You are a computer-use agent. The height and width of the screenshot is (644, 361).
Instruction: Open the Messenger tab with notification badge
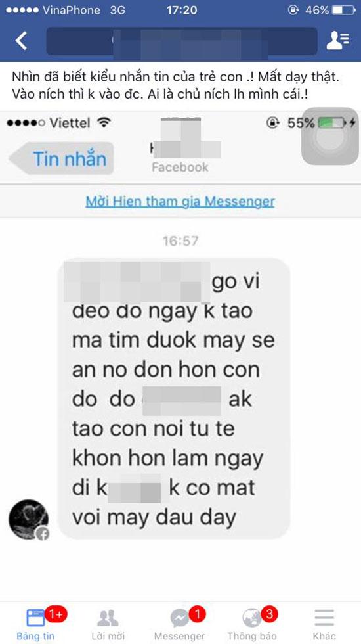181,624
